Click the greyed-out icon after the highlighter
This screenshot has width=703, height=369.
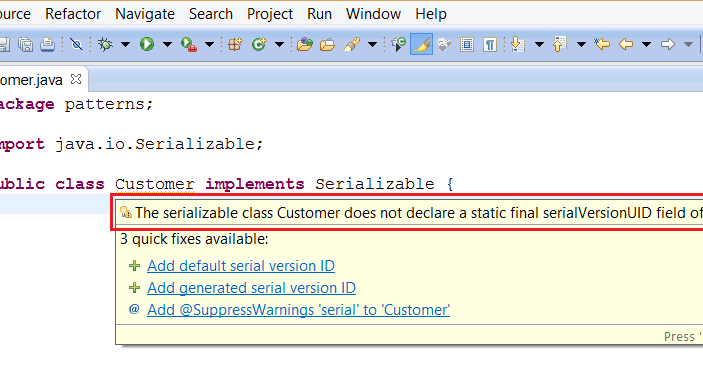point(444,44)
